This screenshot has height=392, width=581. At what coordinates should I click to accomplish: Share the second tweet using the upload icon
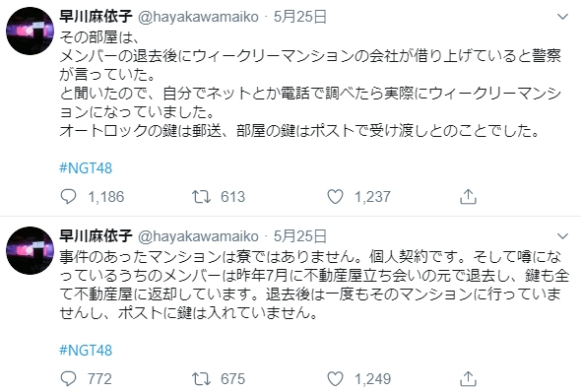(468, 379)
